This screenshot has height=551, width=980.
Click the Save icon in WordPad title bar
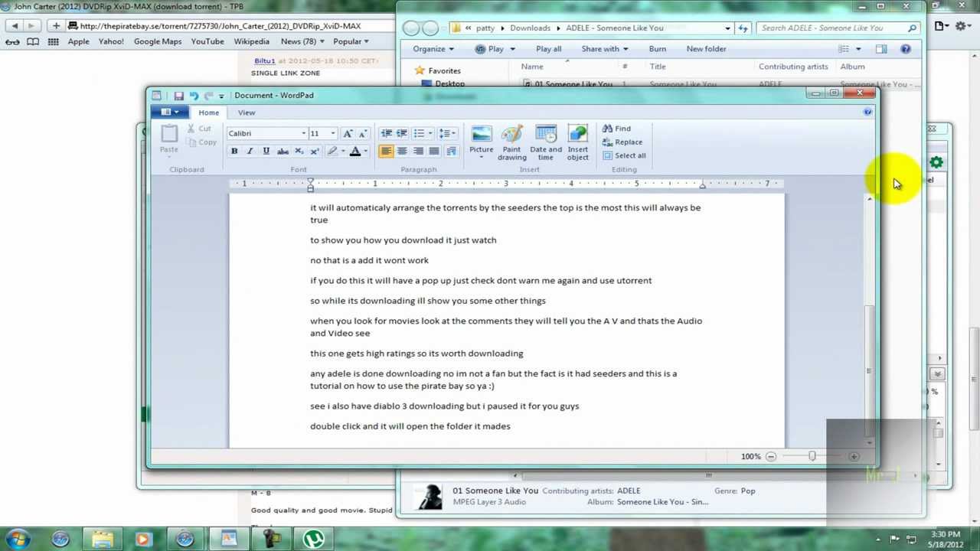click(x=178, y=96)
